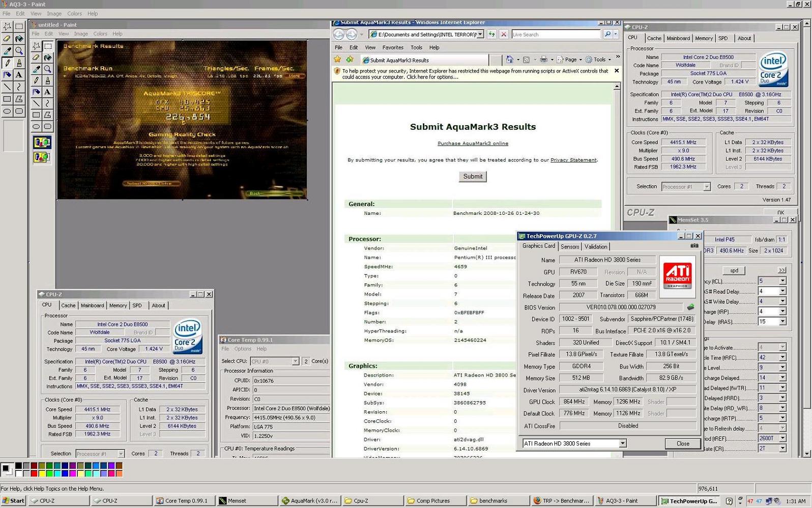
Task: Select Free-Form Select tool in AQ3-3 Paint toolbox
Action: click(7, 25)
